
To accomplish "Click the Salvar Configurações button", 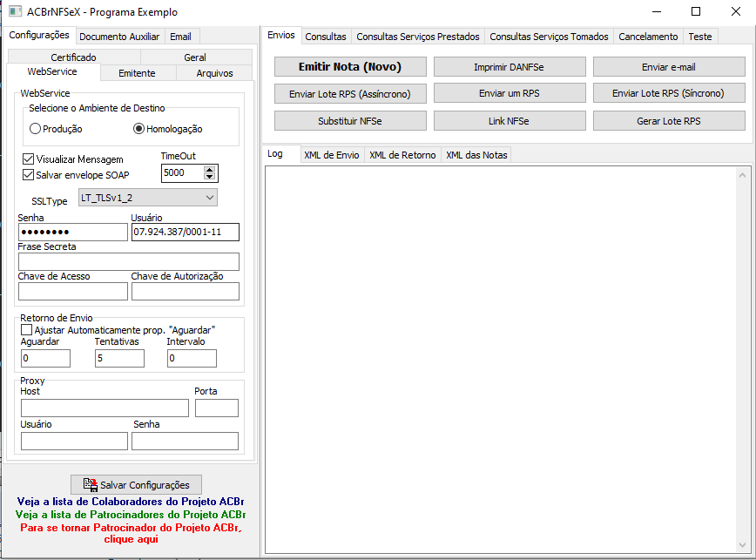I will [x=137, y=484].
